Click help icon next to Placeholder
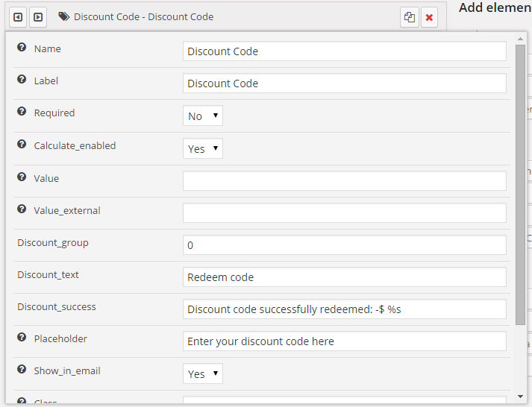 [22, 338]
